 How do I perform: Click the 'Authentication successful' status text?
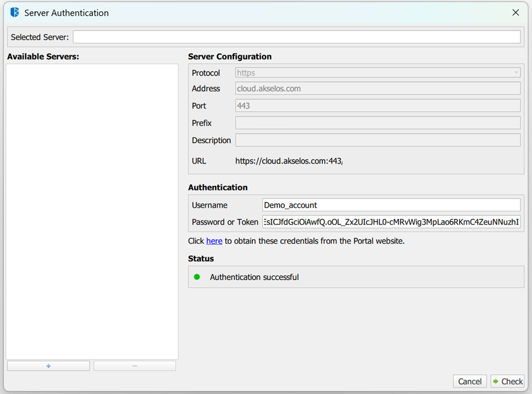[x=254, y=277]
